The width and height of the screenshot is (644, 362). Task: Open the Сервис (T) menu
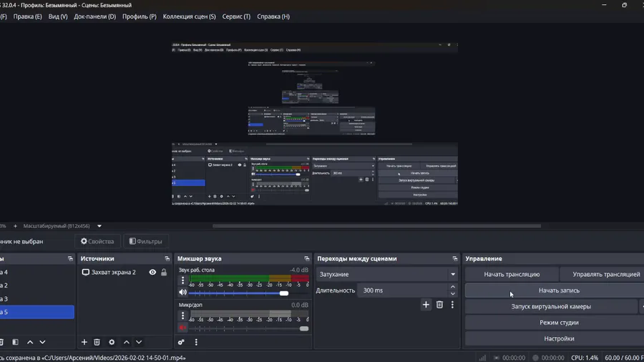pos(236,16)
